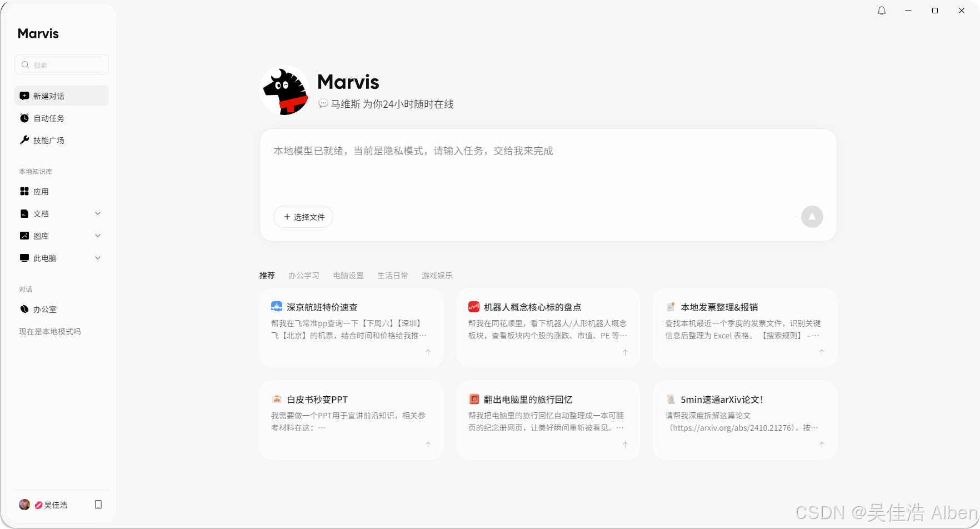Click the 机器人概念核心标的盘点 card icon
This screenshot has width=980, height=529.
(474, 307)
